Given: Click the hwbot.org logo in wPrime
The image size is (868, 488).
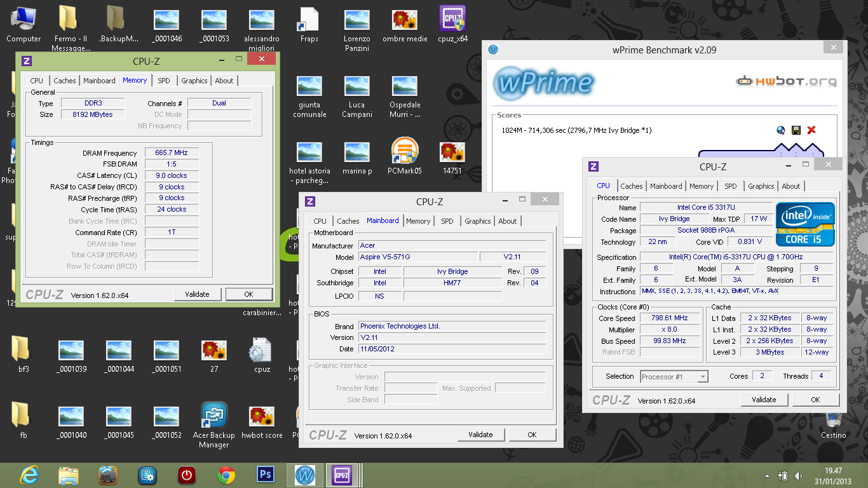Looking at the screenshot, I should pos(786,81).
